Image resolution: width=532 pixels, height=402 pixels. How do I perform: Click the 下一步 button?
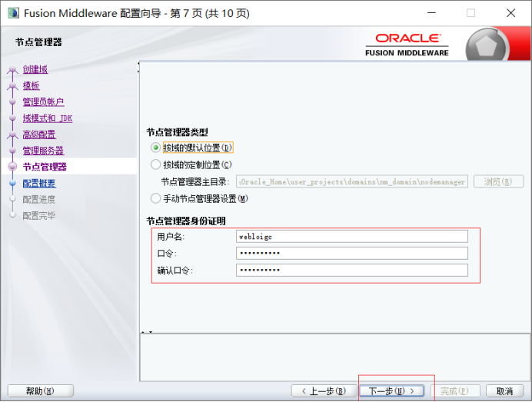392,391
